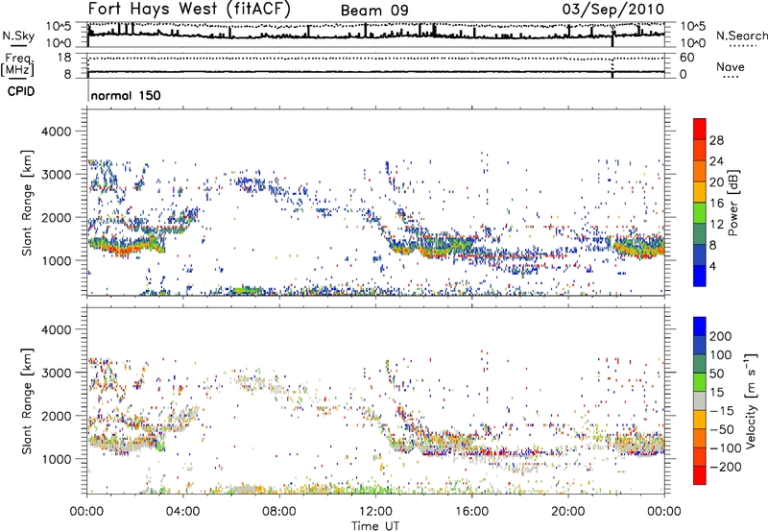Click the '08:00' time axis label
This screenshot has width=768, height=532.
pyautogui.click(x=279, y=512)
